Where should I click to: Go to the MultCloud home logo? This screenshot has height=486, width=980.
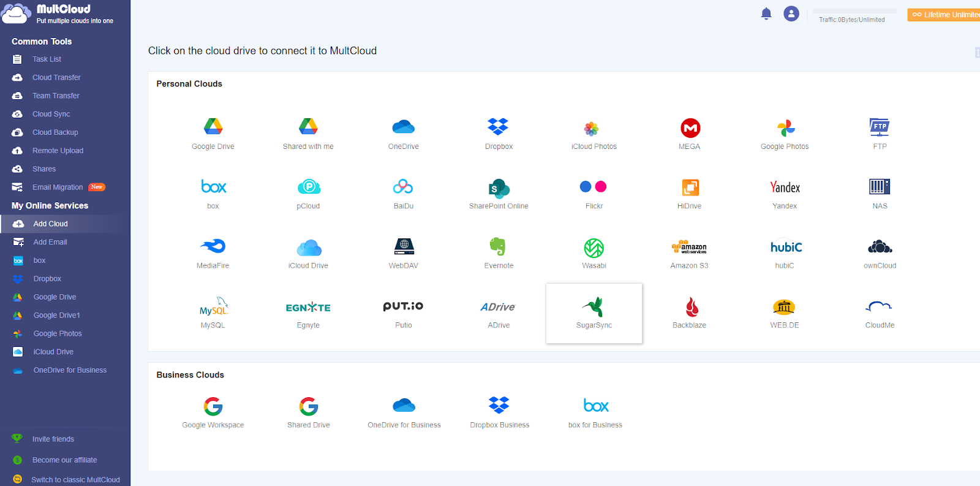pyautogui.click(x=57, y=13)
